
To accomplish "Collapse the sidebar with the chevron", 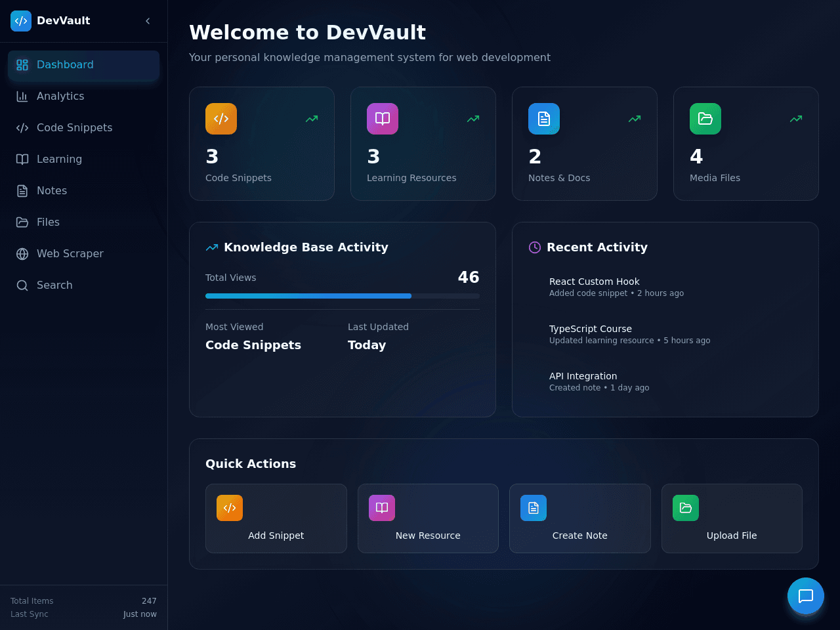I will 148,21.
